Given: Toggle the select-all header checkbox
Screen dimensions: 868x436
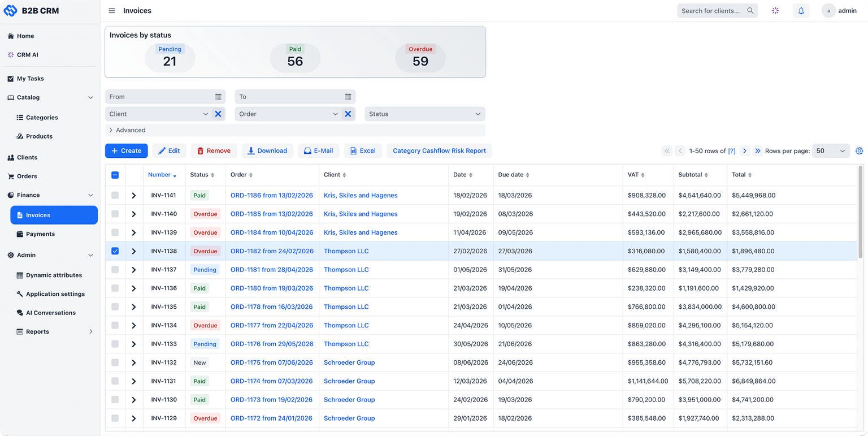Looking at the screenshot, I should pyautogui.click(x=115, y=175).
